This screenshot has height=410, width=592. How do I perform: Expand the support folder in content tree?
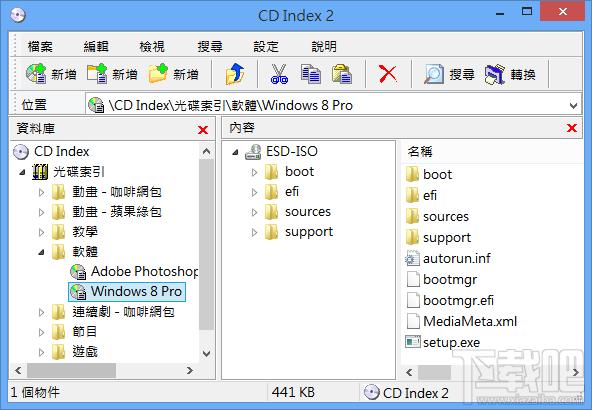pyautogui.click(x=254, y=232)
